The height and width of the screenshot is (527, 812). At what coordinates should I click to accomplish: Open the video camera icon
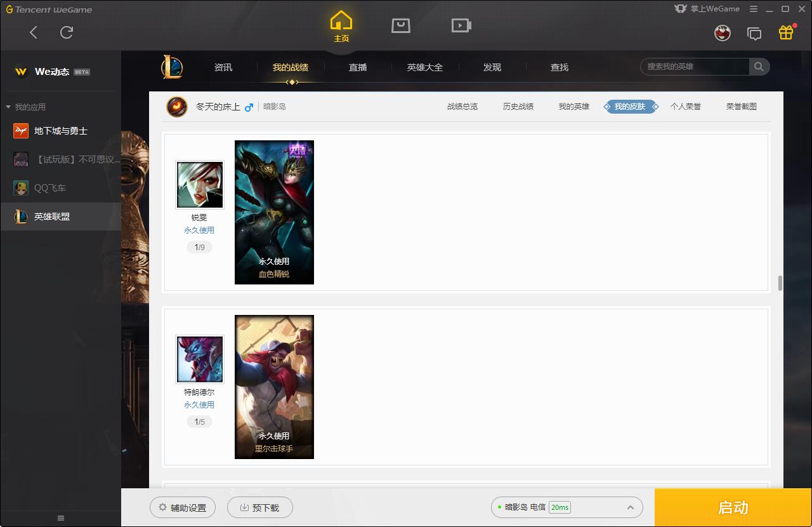click(461, 25)
